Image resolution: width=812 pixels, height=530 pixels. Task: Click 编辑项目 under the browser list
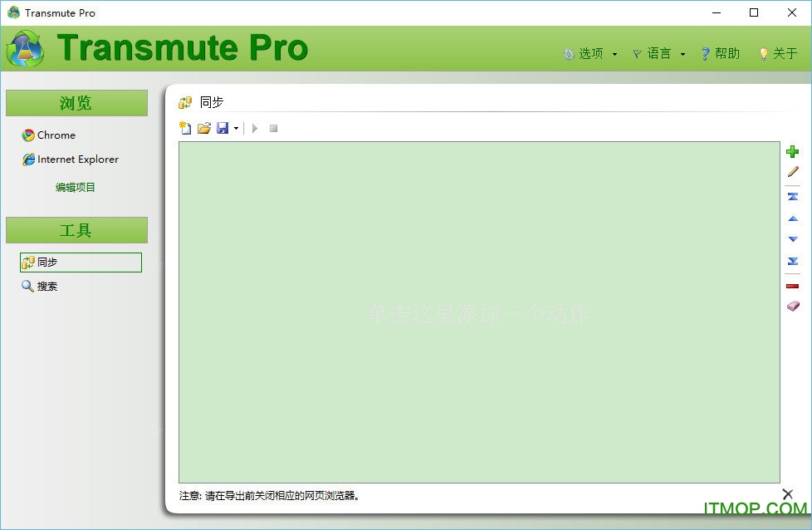[x=77, y=187]
